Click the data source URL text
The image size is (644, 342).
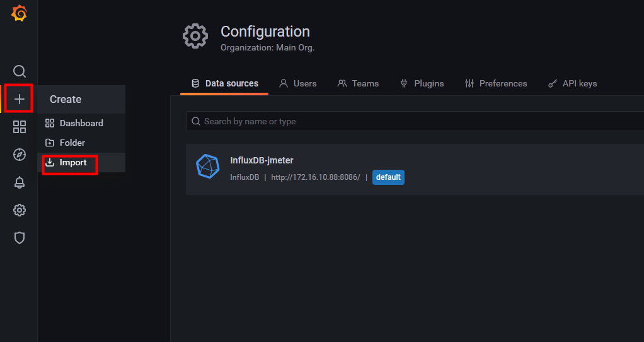coord(316,177)
